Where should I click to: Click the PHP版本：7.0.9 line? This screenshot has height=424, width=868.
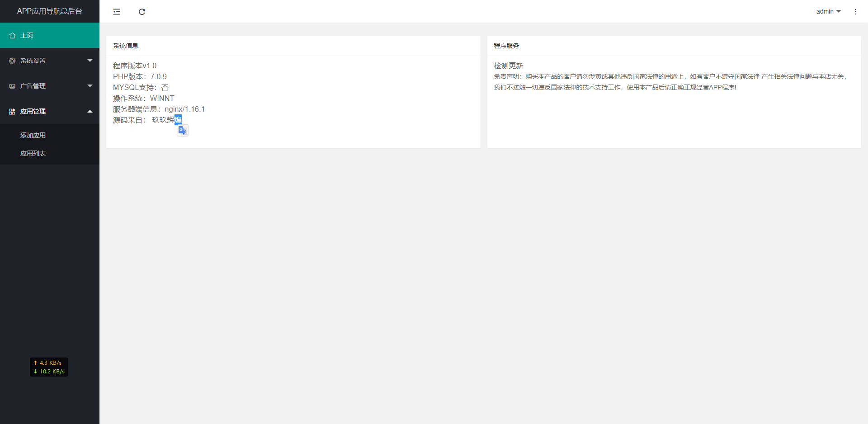[x=140, y=76]
